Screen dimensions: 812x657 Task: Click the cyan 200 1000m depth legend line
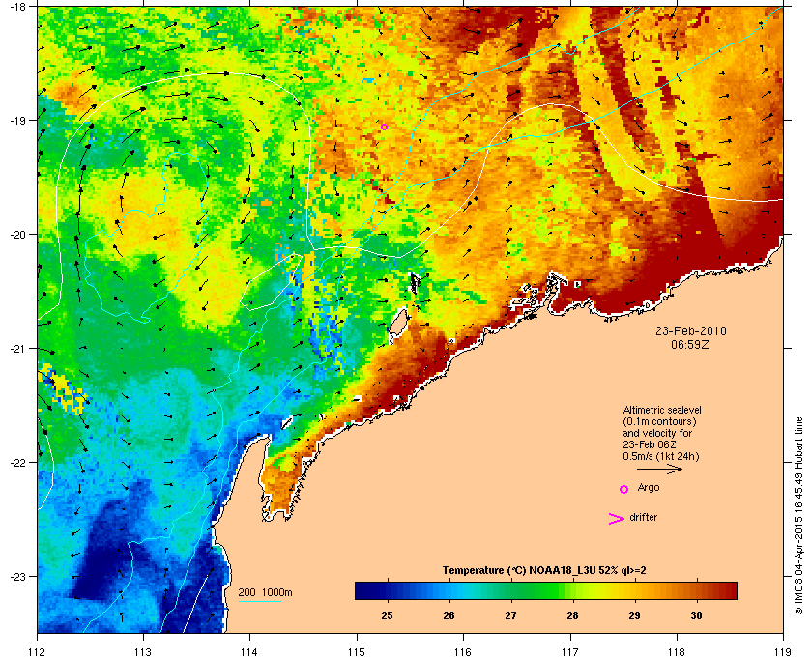click(259, 601)
